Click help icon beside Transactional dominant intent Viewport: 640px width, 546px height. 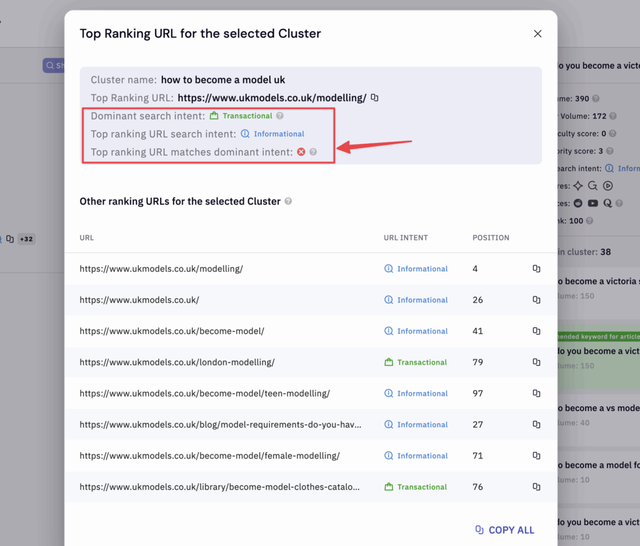pyautogui.click(x=280, y=116)
